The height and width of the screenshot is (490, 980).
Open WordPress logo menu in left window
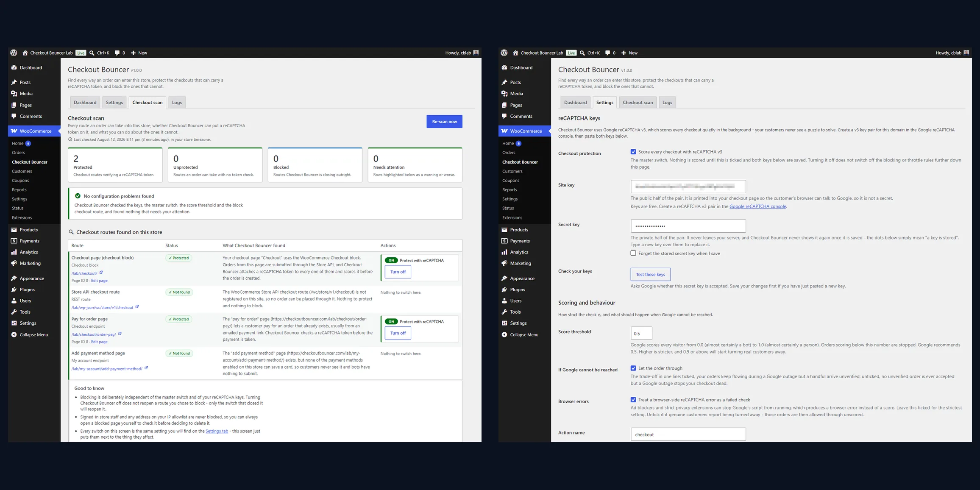pos(14,53)
